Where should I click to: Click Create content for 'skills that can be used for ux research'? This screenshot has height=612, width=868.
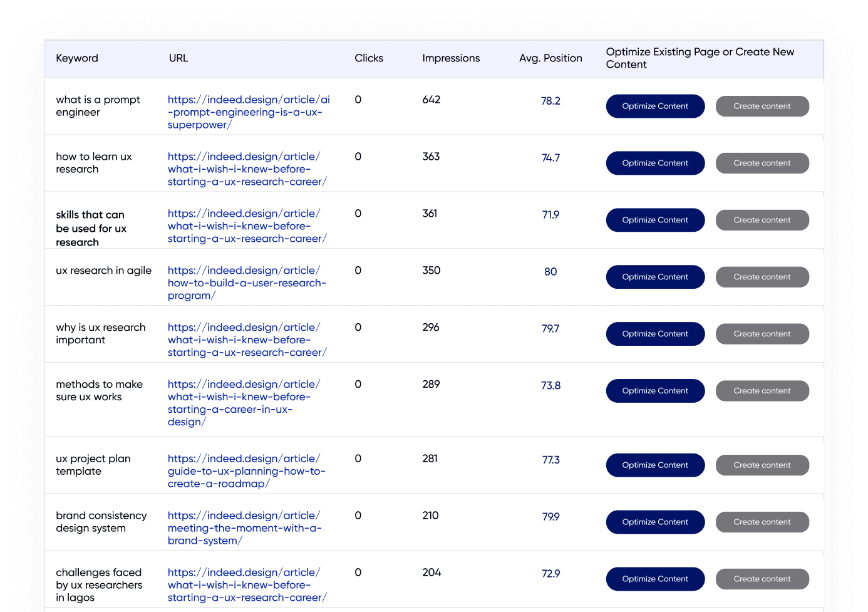[762, 220]
